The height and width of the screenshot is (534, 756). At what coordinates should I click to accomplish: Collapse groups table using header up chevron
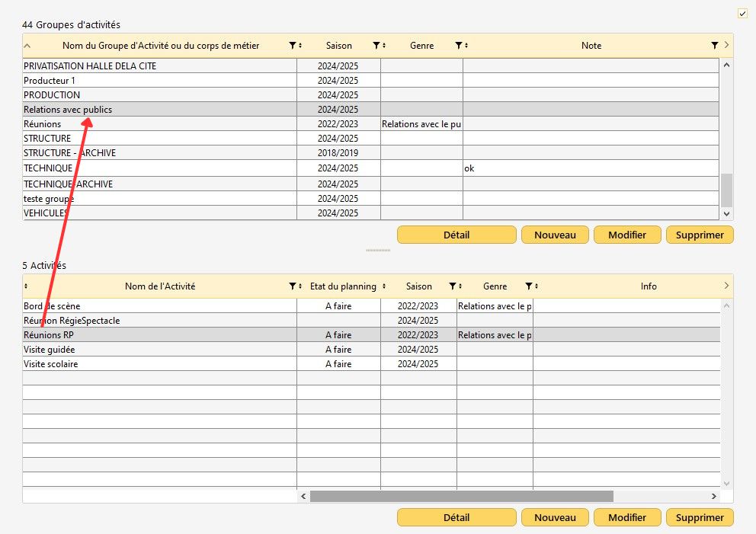click(x=28, y=46)
